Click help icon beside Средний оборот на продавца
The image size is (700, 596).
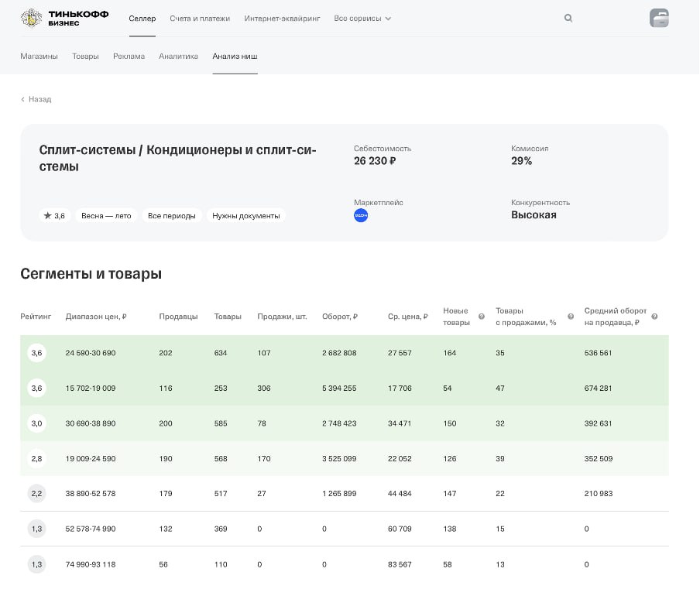click(x=654, y=317)
